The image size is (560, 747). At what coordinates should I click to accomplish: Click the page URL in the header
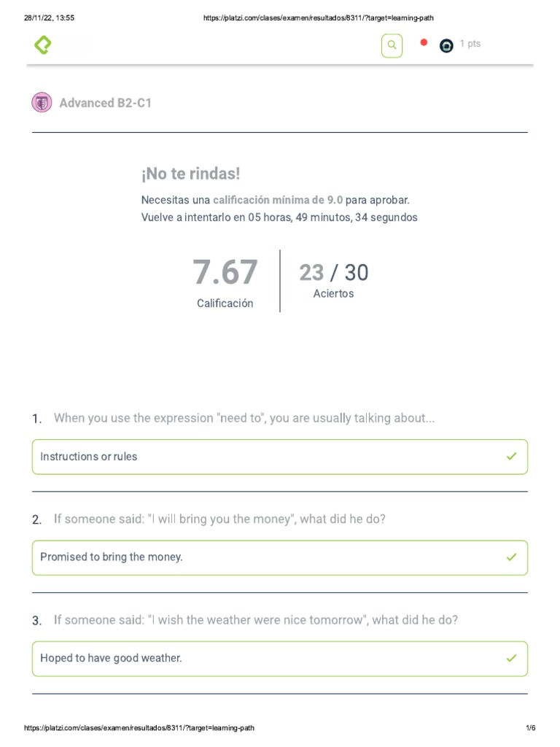(322, 18)
